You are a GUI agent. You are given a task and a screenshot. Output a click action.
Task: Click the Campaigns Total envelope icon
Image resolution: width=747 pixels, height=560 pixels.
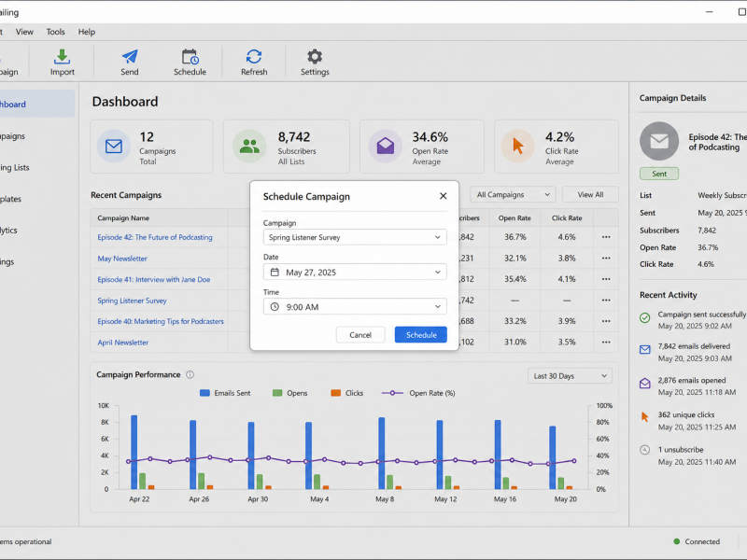point(113,146)
